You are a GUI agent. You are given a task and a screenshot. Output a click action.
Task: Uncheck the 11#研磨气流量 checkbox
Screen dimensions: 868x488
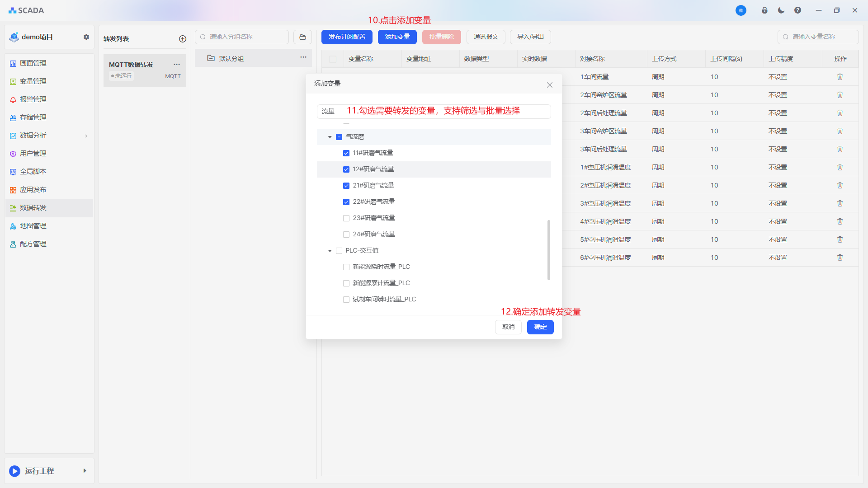[x=346, y=153]
